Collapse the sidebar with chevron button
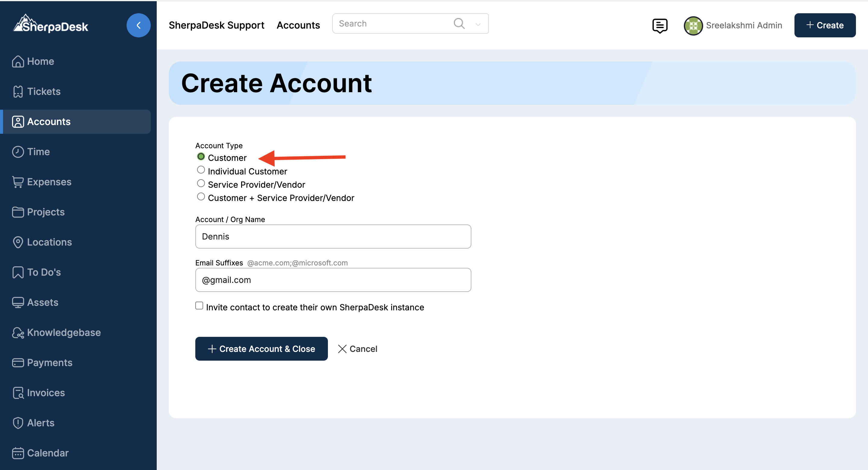868x470 pixels. click(138, 25)
